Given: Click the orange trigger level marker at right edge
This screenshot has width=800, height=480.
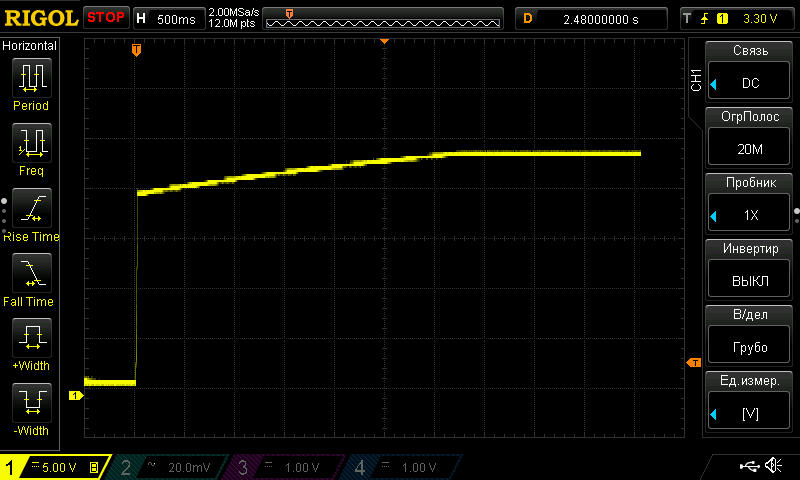Looking at the screenshot, I should (x=691, y=363).
